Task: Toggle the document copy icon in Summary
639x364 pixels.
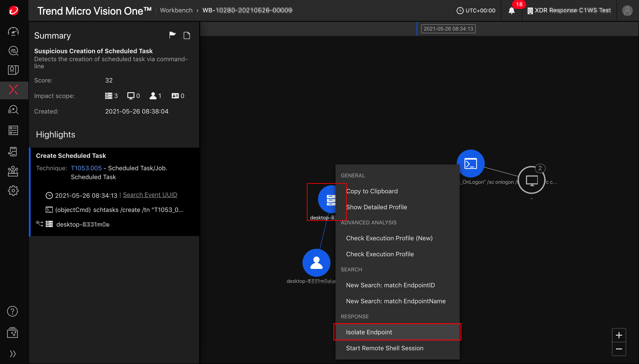Action: (187, 35)
